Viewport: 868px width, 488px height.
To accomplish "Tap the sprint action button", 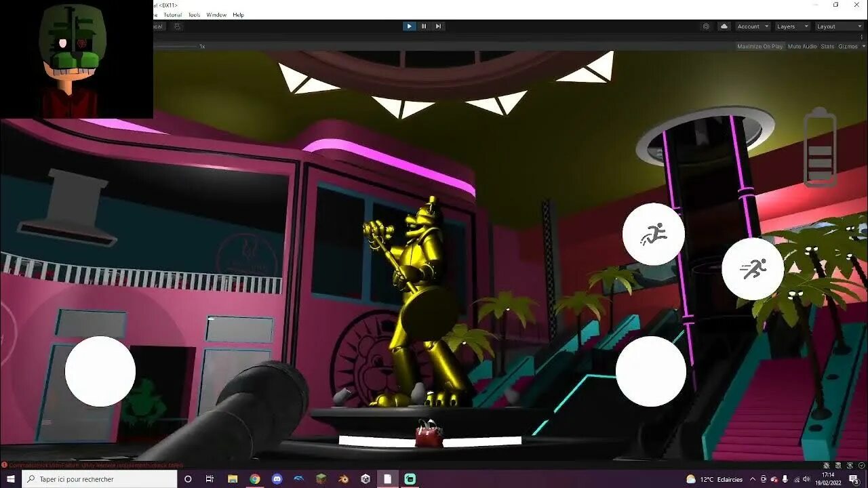I will 753,269.
